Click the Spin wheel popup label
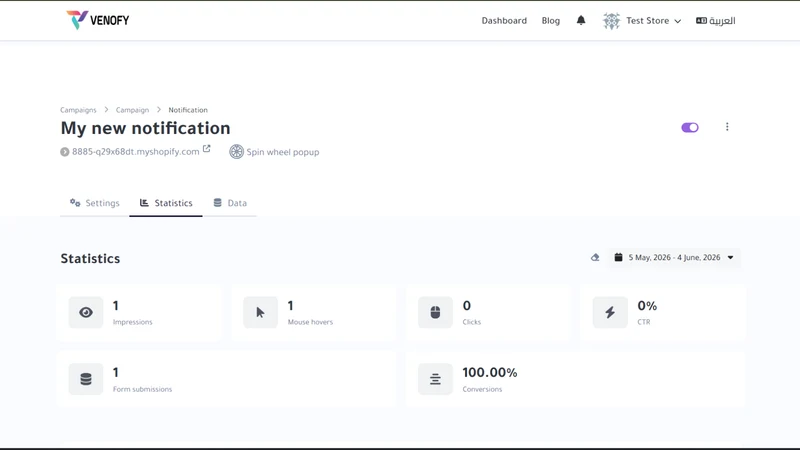The width and height of the screenshot is (800, 450). click(x=283, y=152)
